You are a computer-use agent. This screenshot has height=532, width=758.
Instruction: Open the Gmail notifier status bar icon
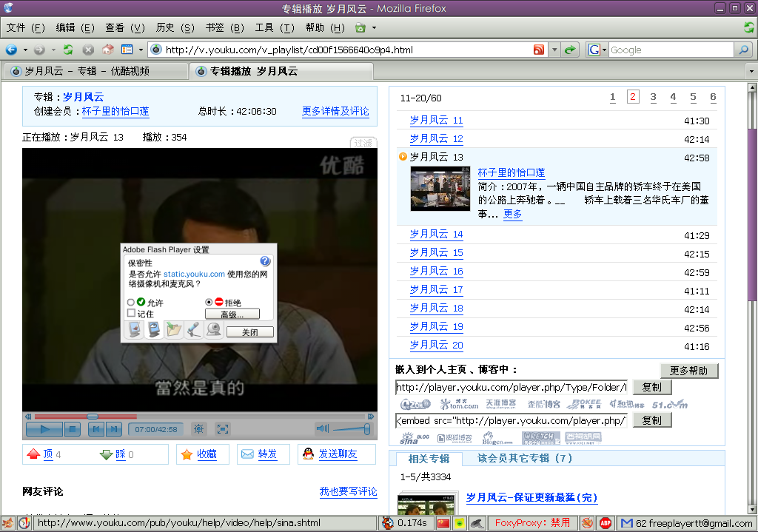point(626,523)
